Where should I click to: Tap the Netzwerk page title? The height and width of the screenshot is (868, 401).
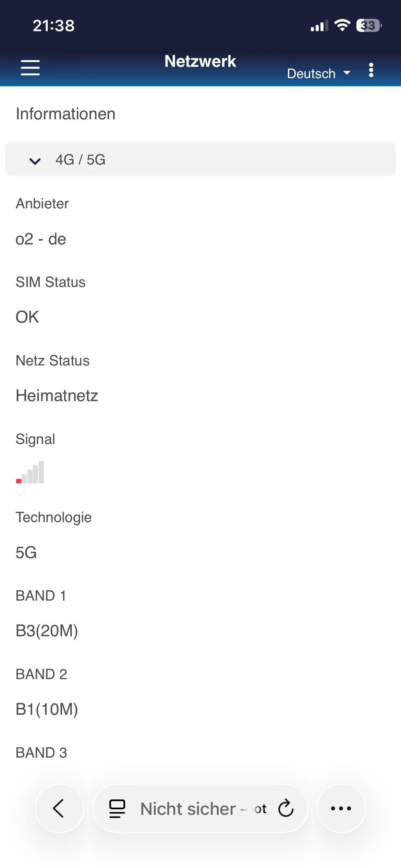pos(200,61)
